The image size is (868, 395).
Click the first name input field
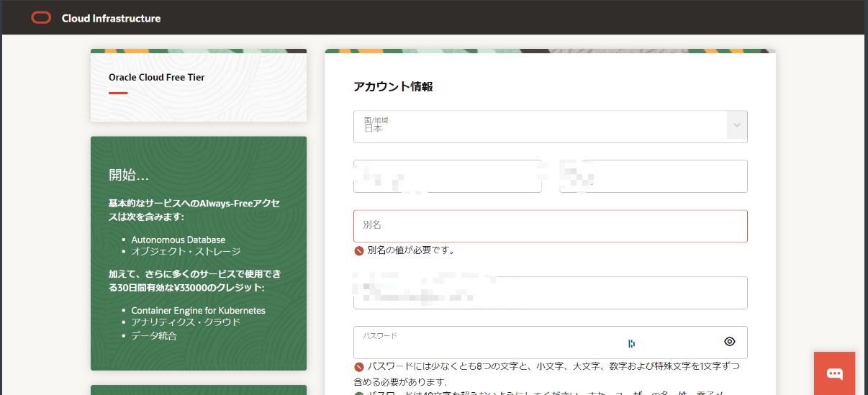click(x=447, y=176)
